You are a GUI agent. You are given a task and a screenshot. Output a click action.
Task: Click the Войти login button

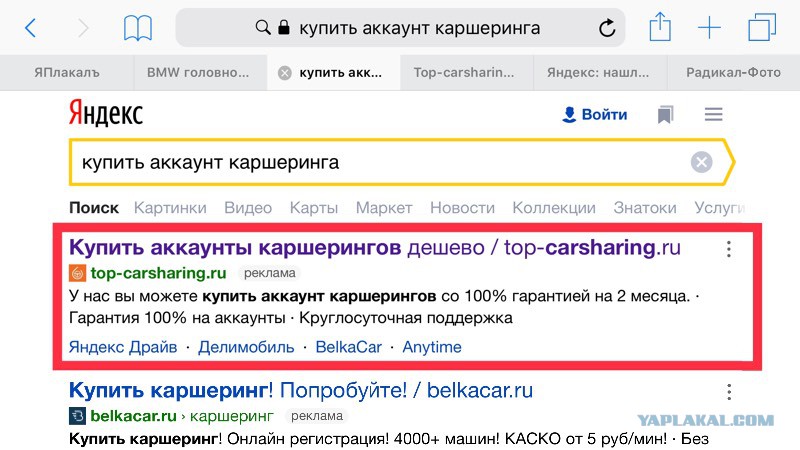pyautogui.click(x=594, y=114)
